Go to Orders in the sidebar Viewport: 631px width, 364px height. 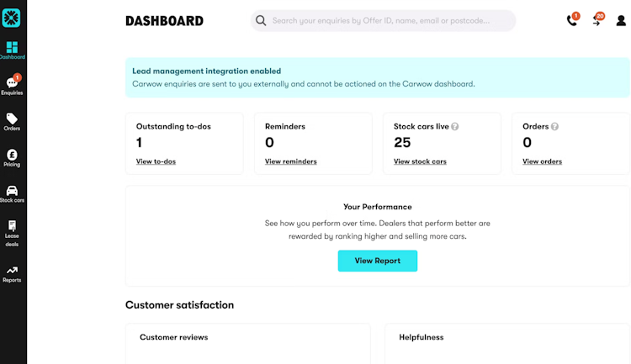point(13,122)
